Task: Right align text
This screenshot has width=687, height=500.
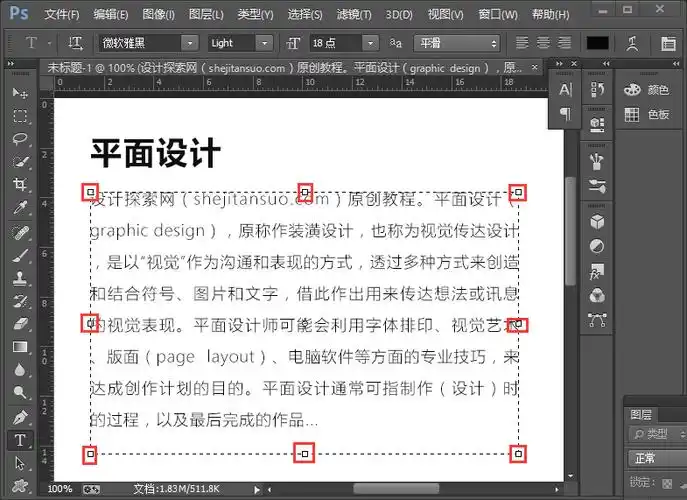Action: [x=564, y=43]
